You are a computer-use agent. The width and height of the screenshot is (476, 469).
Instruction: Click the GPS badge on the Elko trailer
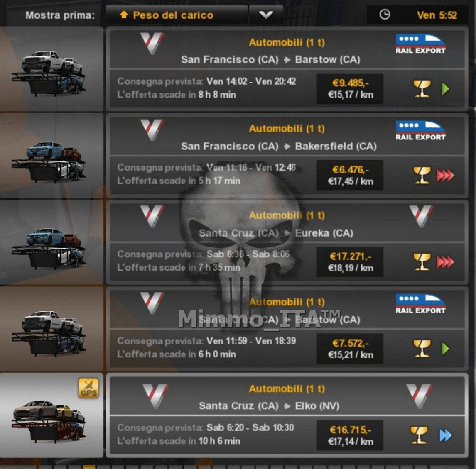pos(88,388)
